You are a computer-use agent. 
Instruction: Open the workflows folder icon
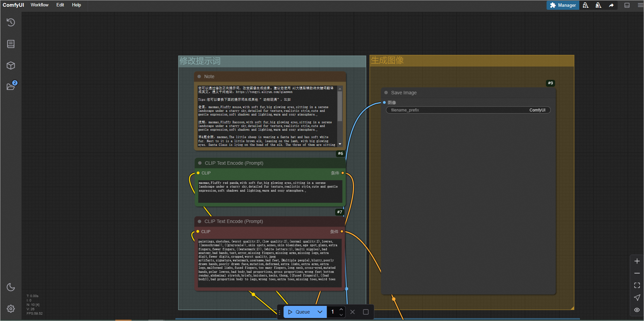point(11,87)
